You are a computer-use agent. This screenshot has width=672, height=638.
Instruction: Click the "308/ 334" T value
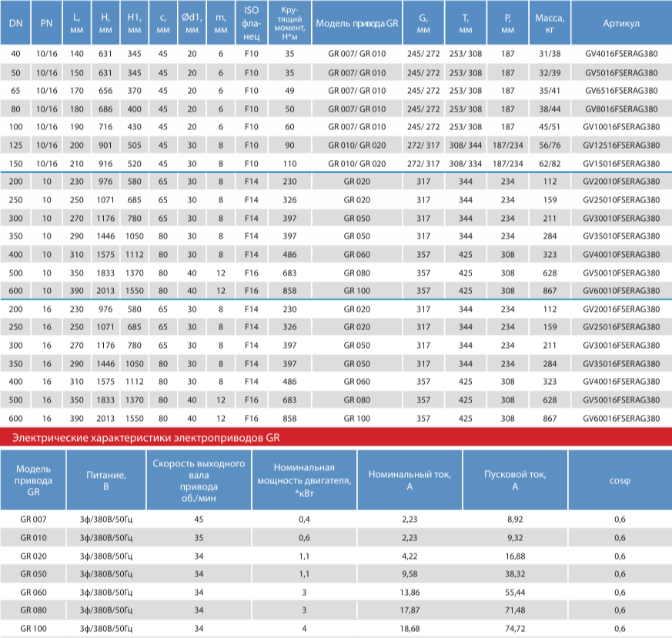click(x=466, y=164)
